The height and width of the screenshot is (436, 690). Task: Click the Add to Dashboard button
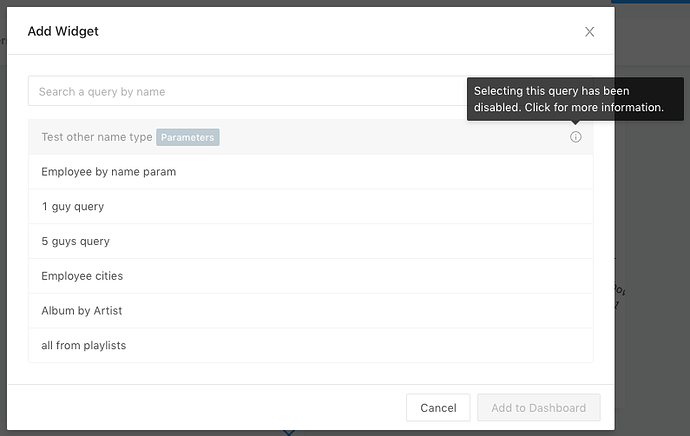click(539, 408)
